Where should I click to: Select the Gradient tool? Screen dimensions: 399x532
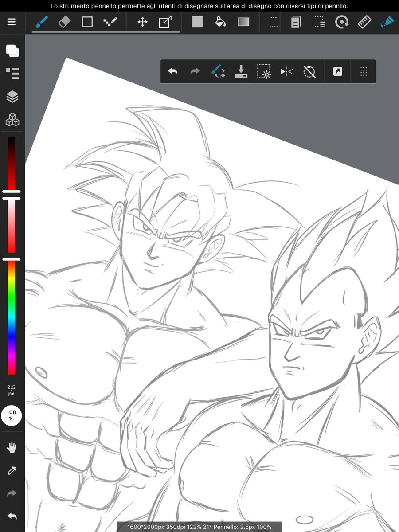(x=243, y=22)
